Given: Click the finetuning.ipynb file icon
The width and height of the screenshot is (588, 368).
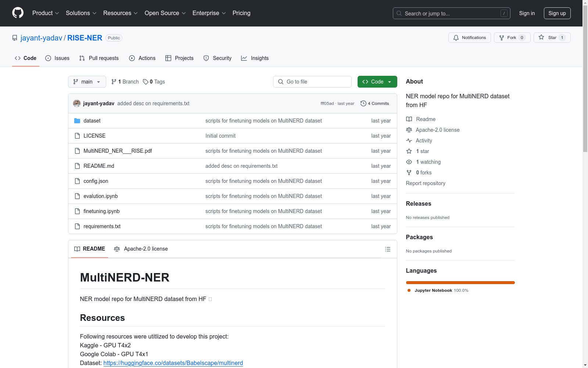Looking at the screenshot, I should coord(77,211).
